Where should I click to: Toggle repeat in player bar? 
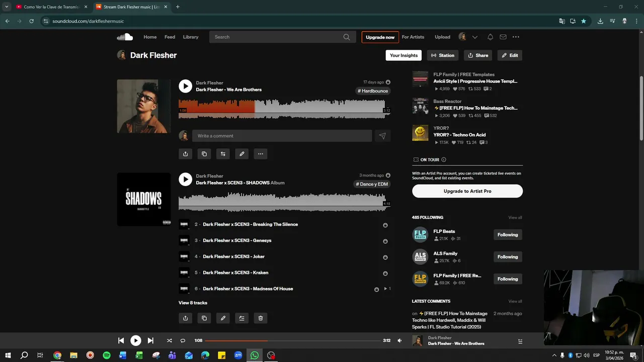point(183,340)
